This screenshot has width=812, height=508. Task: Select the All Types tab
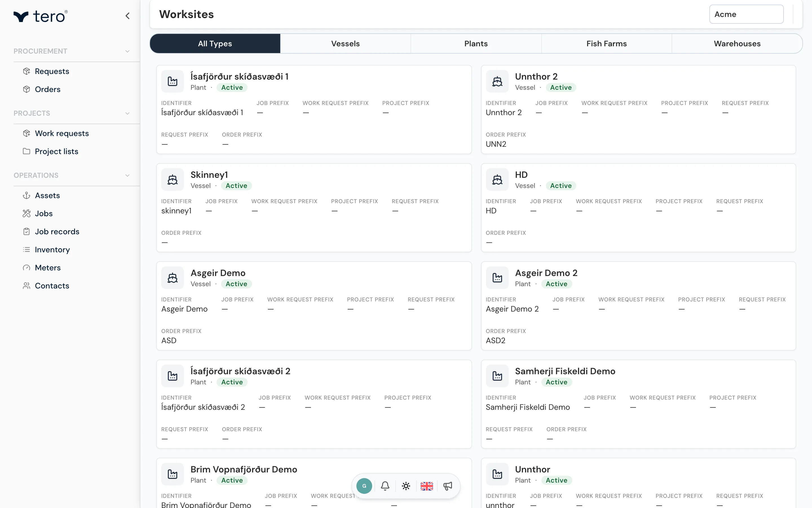pos(215,43)
